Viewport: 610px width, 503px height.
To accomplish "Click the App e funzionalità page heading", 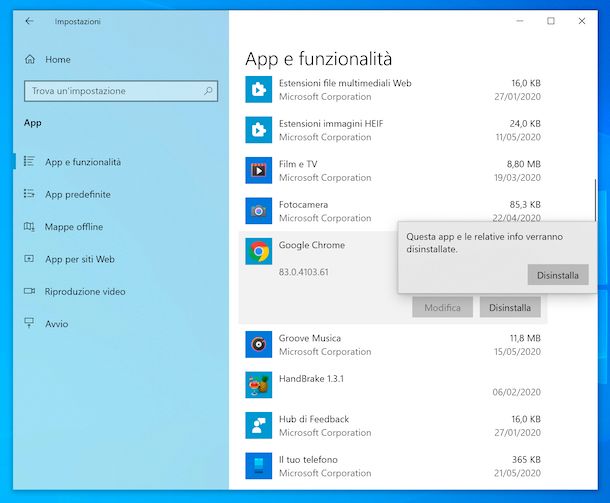I will [x=319, y=59].
